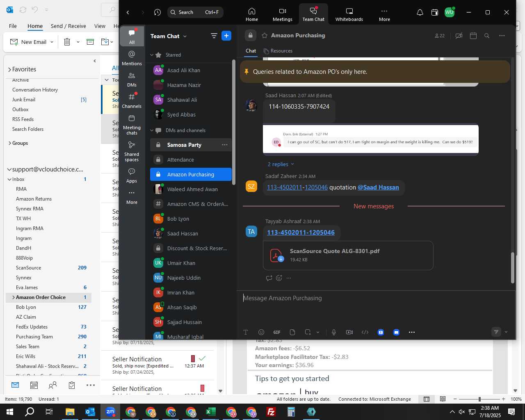
Task: Open Outlook Calendar from navigation bar
Action: point(34,385)
